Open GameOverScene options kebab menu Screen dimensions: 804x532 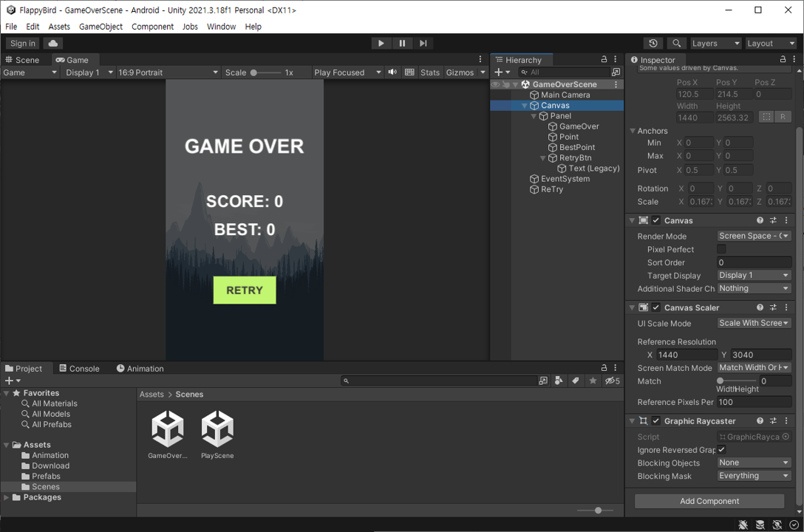616,84
